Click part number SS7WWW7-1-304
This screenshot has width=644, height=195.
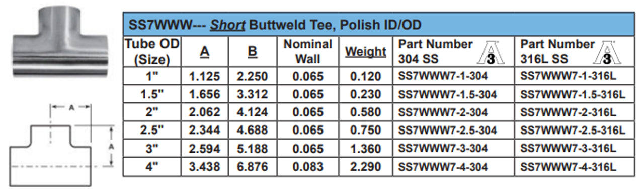coord(443,77)
